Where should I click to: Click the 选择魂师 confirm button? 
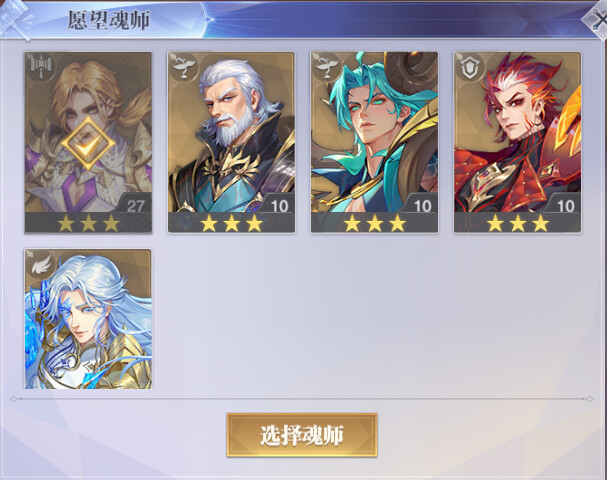click(302, 435)
